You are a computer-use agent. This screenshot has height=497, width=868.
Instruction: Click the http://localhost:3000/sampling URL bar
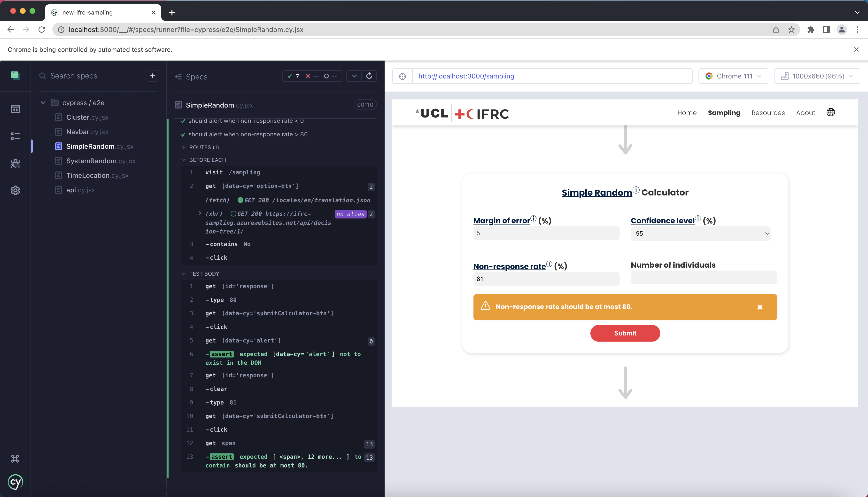[552, 76]
